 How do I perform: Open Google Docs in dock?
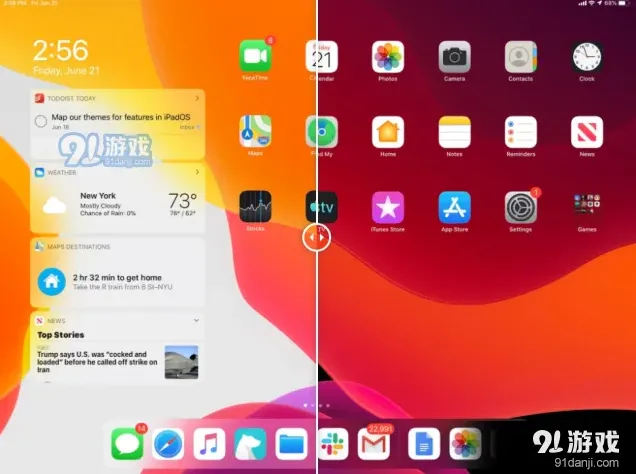(424, 444)
